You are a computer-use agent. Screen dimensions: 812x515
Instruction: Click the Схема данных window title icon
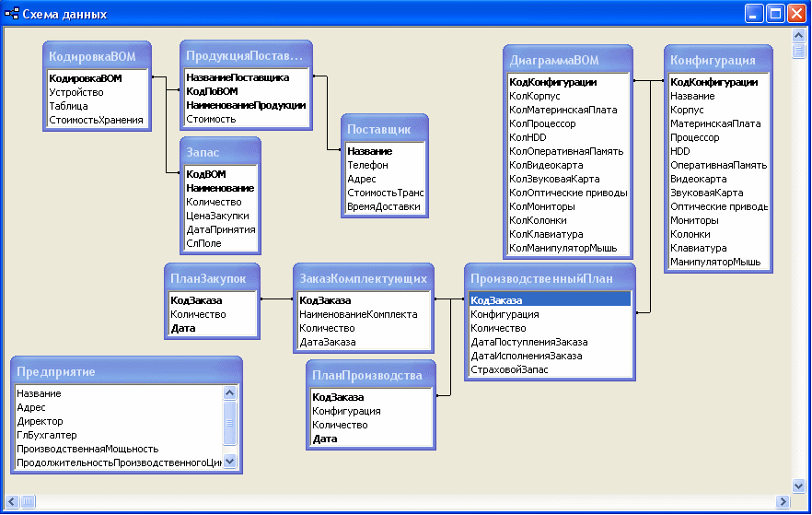12,14
